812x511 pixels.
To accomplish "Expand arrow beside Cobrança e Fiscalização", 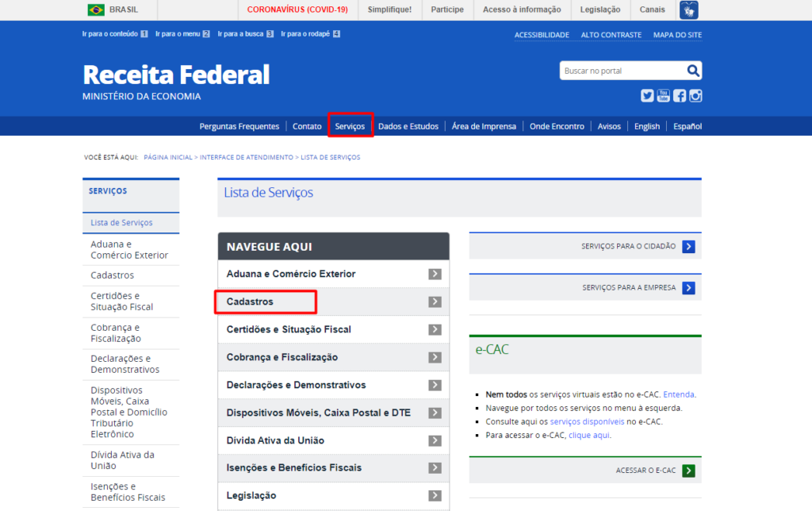I will tap(435, 358).
